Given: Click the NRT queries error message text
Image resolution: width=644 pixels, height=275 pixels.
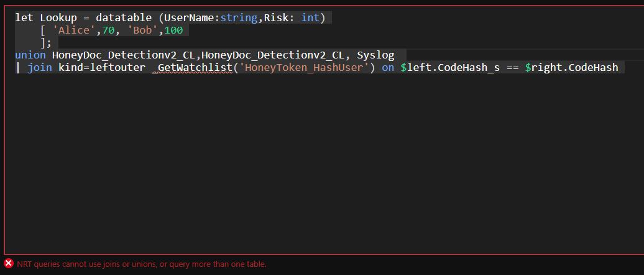Looking at the screenshot, I should 142,264.
